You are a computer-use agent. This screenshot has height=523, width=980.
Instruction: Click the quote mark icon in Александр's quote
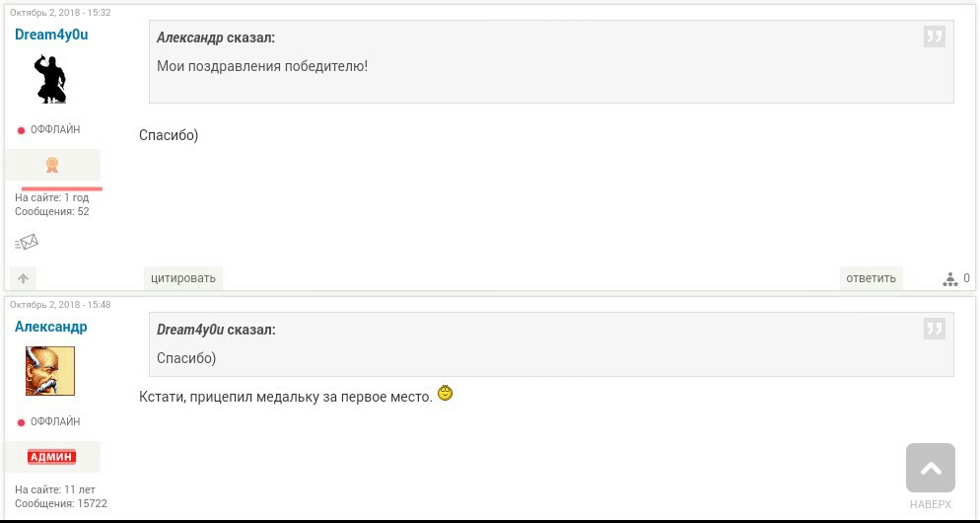[x=935, y=37]
